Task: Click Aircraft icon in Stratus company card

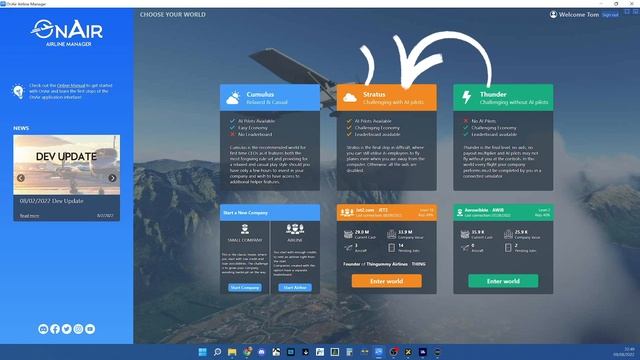Action: [348, 247]
